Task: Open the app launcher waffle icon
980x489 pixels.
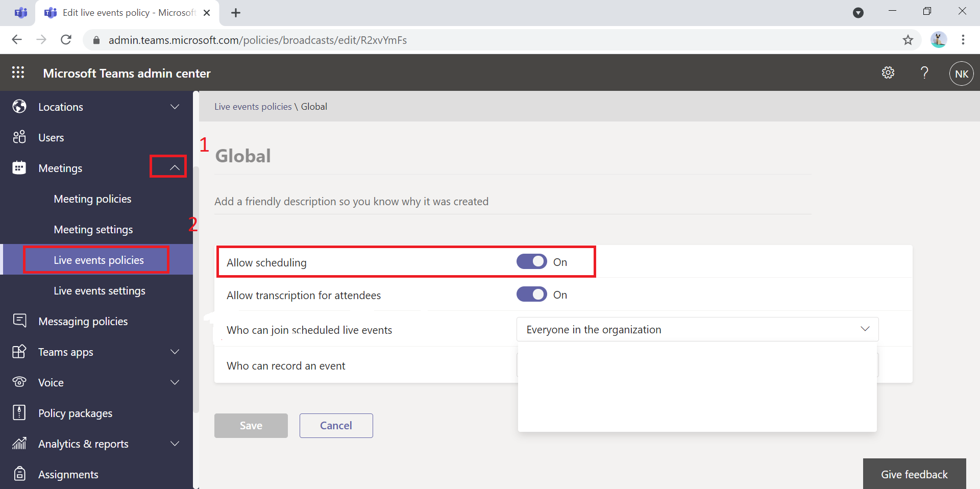Action: coord(18,72)
